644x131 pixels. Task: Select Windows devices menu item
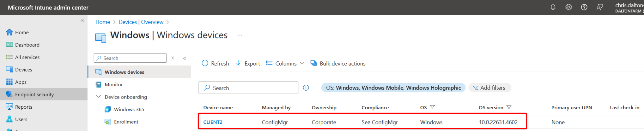[x=139, y=72]
